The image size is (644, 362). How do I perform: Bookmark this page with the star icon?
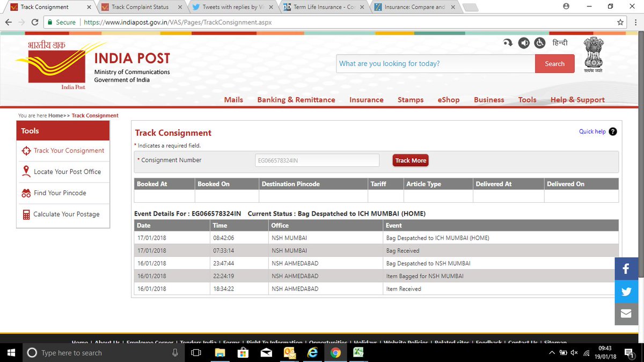click(x=620, y=23)
